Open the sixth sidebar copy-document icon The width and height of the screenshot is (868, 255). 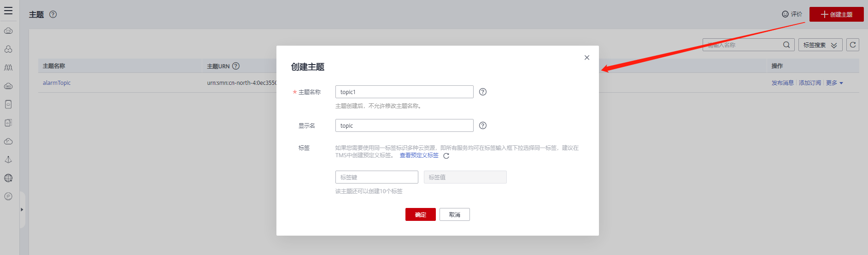click(8, 123)
